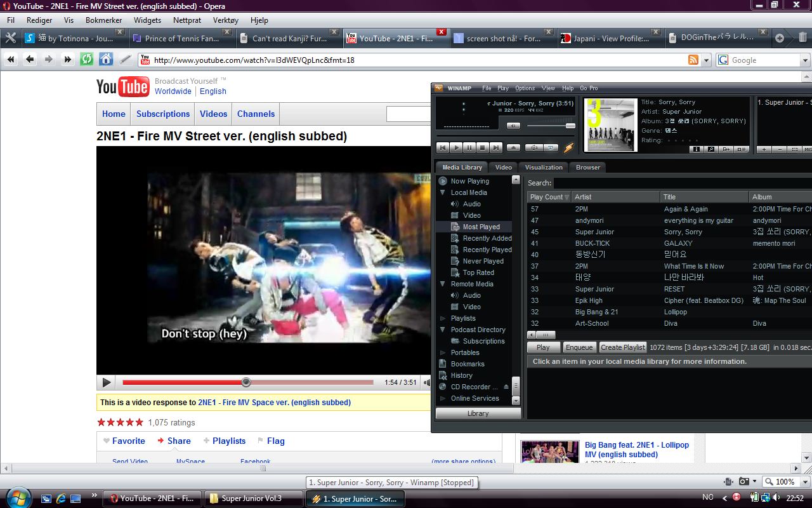Click Create Playlist button
This screenshot has height=508, width=812.
click(623, 347)
